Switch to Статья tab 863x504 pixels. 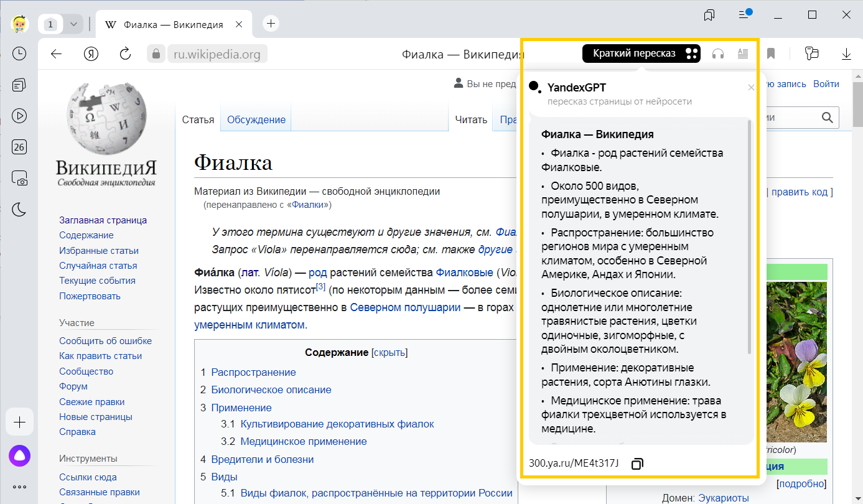tap(198, 119)
